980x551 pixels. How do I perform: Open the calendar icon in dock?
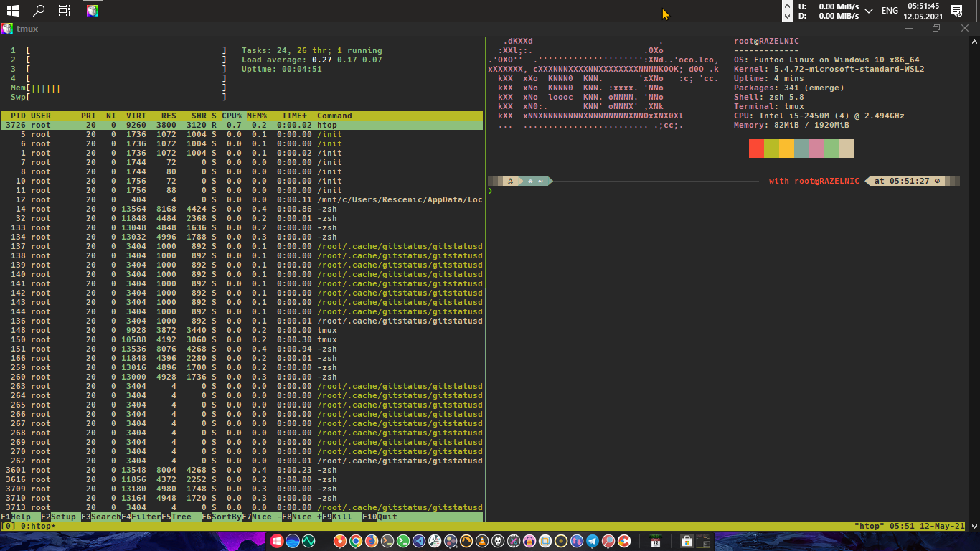coord(656,541)
